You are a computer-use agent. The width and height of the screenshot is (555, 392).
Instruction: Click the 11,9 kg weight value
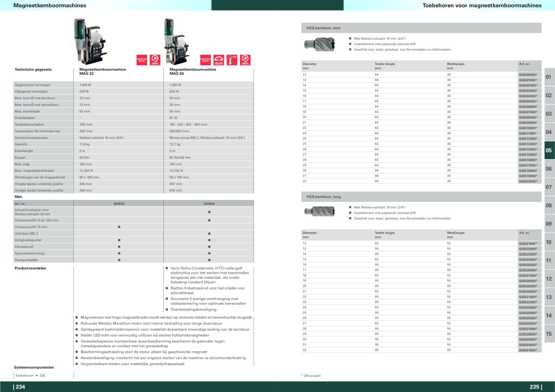click(x=85, y=144)
